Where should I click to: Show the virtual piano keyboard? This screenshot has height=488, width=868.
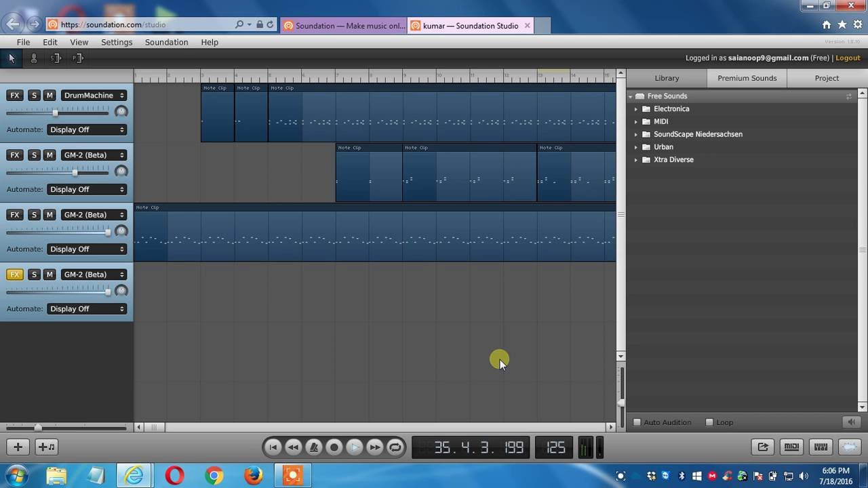(821, 447)
